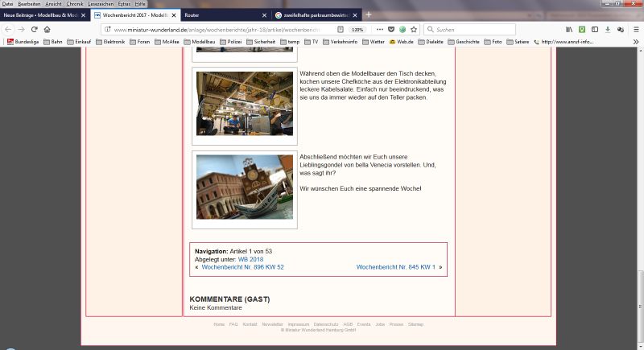Open the Venice gondola thumbnail image
The image size is (644, 350).
point(245,187)
